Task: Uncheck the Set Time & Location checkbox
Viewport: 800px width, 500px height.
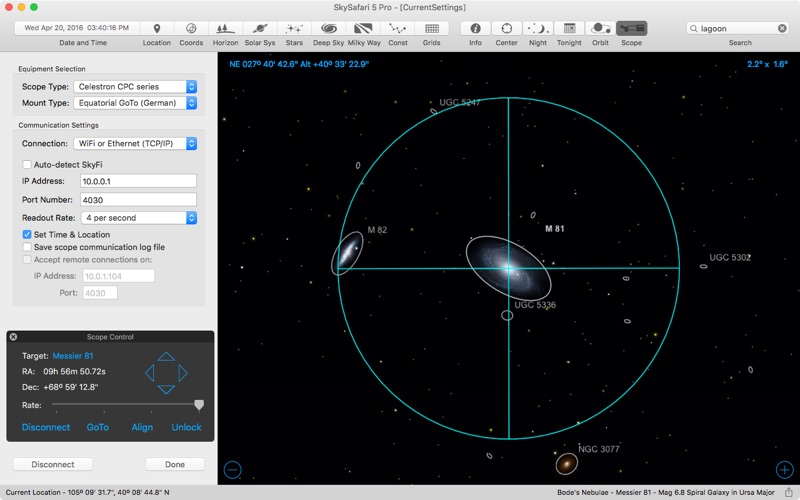Action: (x=27, y=235)
